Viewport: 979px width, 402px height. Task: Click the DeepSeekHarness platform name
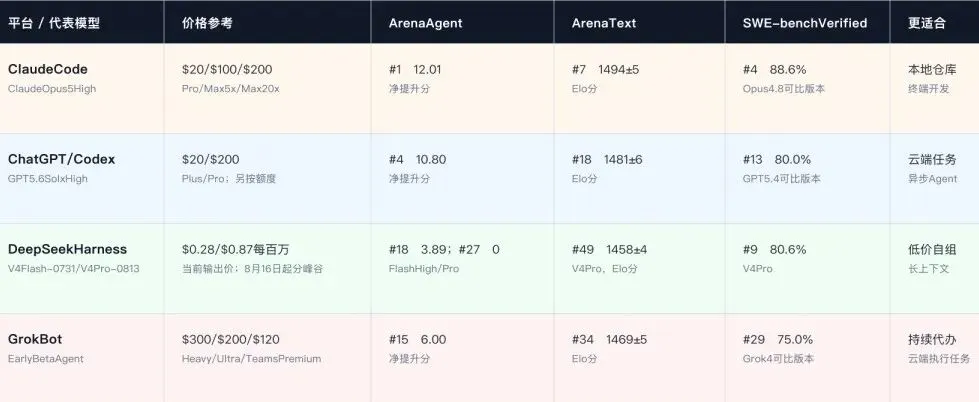(67, 249)
